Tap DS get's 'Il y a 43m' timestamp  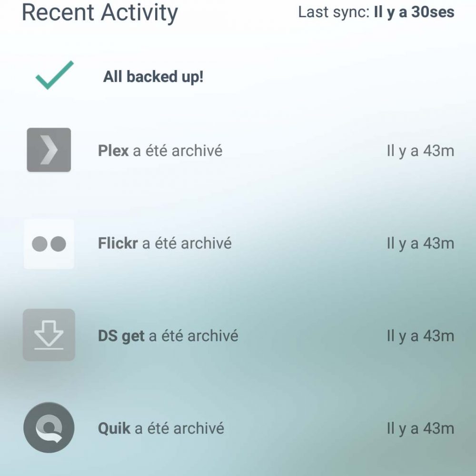click(421, 336)
